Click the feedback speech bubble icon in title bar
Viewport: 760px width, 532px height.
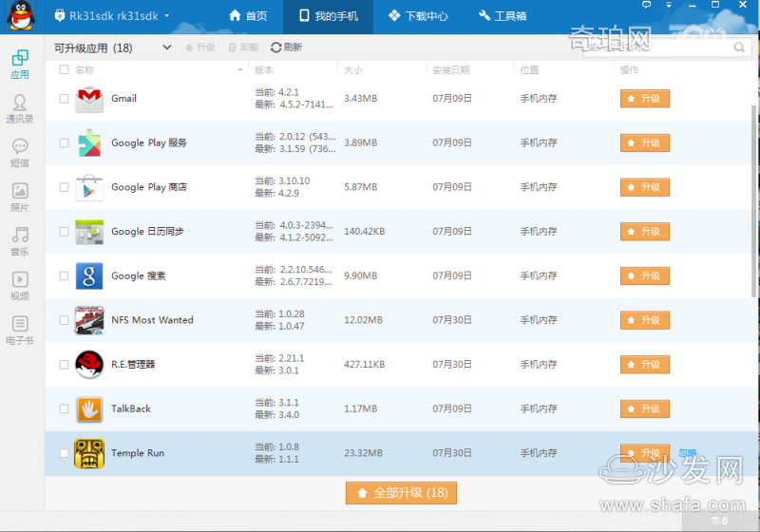point(647,5)
